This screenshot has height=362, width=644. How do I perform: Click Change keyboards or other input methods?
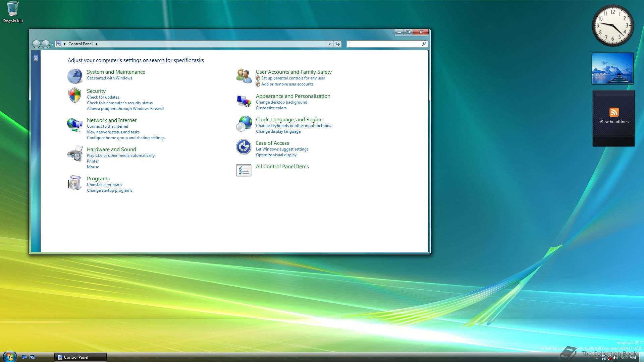(293, 126)
